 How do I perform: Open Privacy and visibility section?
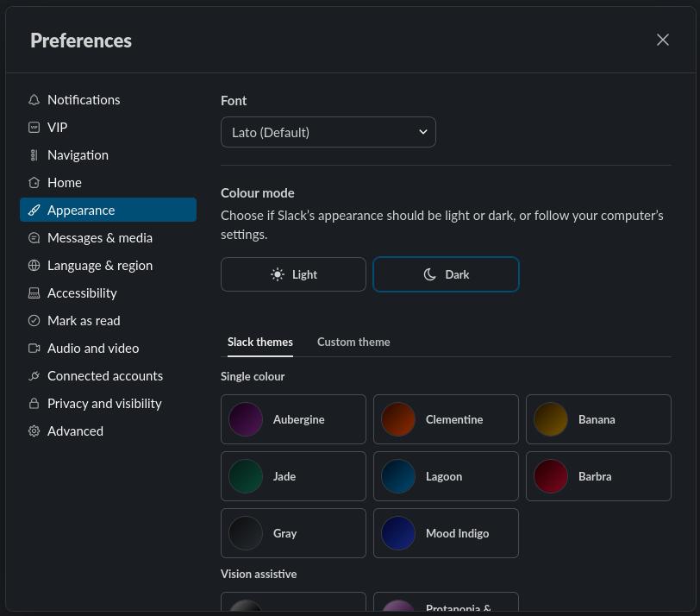[108, 404]
